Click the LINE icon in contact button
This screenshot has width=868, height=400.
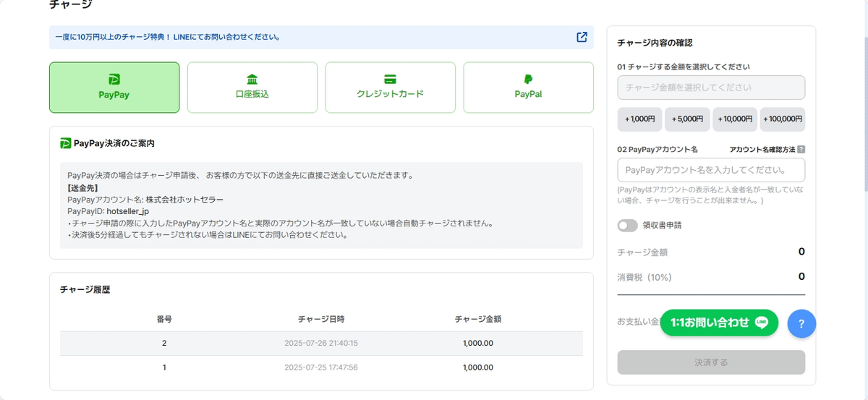[761, 323]
